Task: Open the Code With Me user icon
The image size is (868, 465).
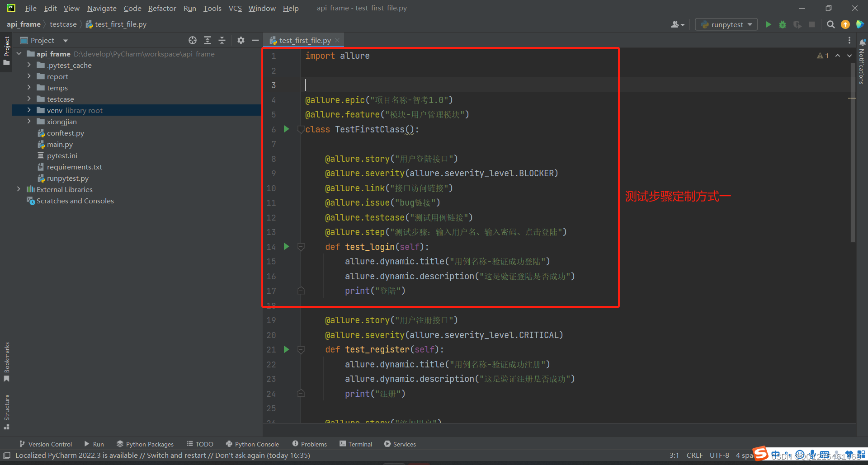Action: tap(677, 24)
